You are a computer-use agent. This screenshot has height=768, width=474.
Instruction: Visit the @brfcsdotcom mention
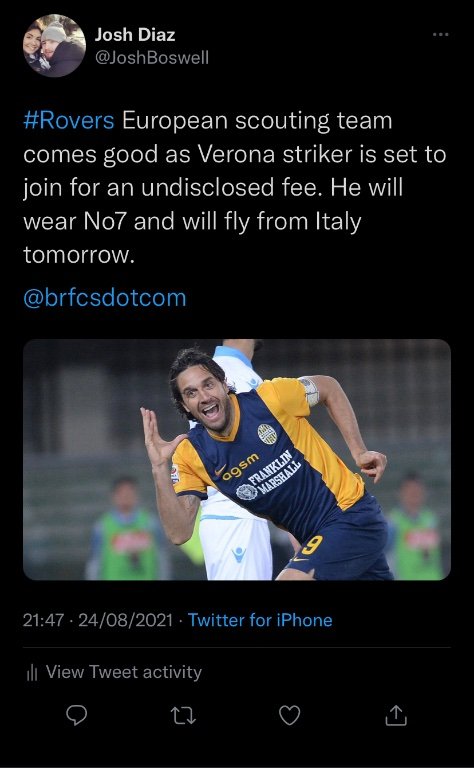(105, 298)
